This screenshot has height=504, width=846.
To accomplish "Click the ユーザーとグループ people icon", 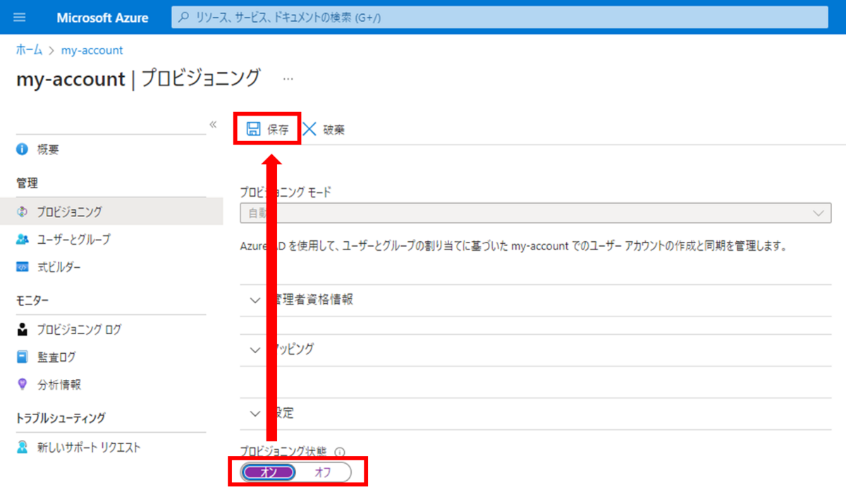I will 22,240.
